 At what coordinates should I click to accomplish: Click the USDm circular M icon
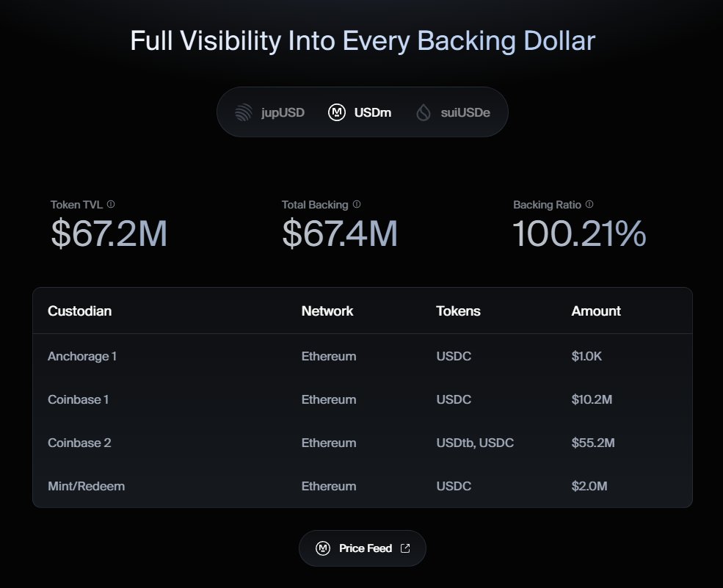point(337,112)
